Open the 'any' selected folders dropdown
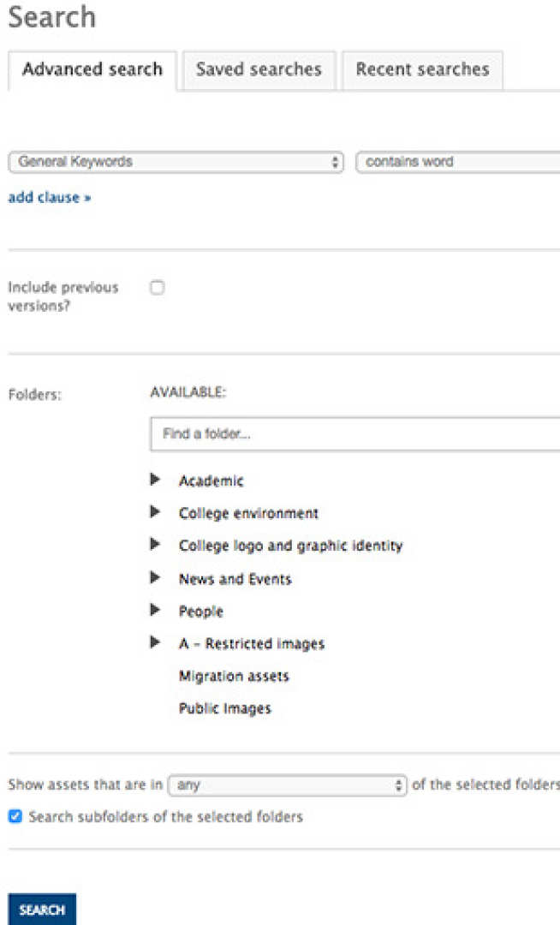560x925 pixels. (288, 785)
